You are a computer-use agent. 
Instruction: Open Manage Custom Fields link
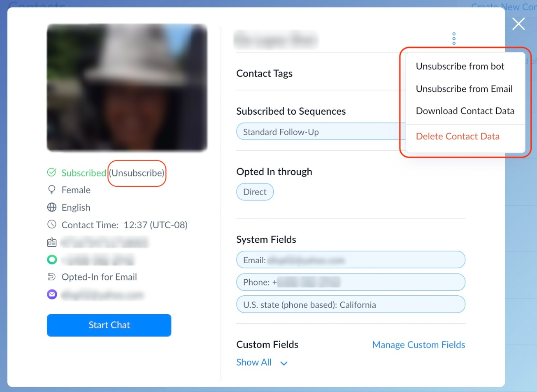pos(418,345)
